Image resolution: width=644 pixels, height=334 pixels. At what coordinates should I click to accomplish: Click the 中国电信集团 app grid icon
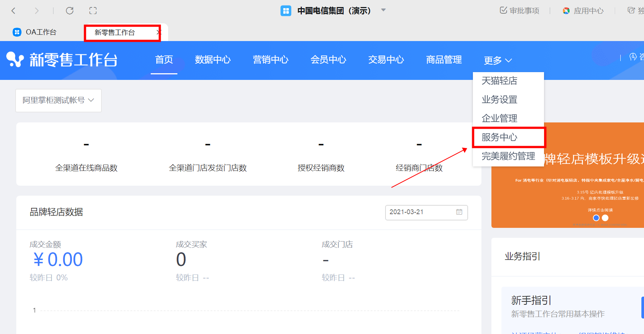pos(286,11)
